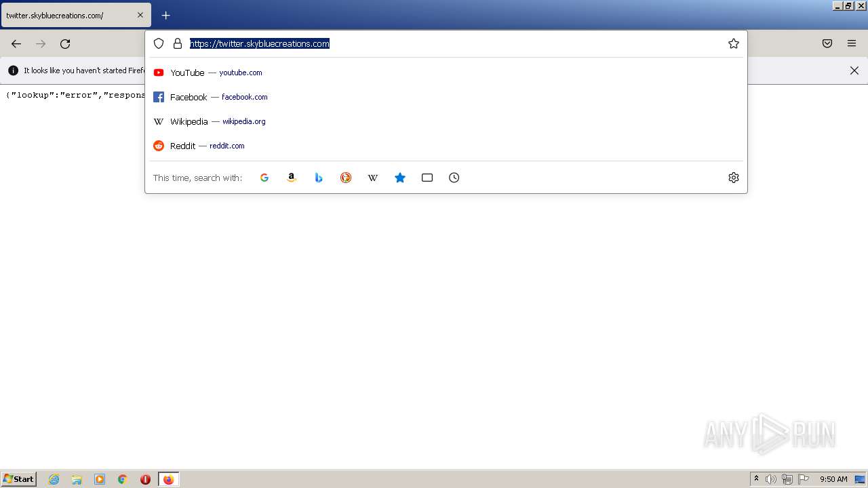Choose Facebook suggestion facebook.com
The width and height of the screenshot is (868, 488).
[x=446, y=97]
